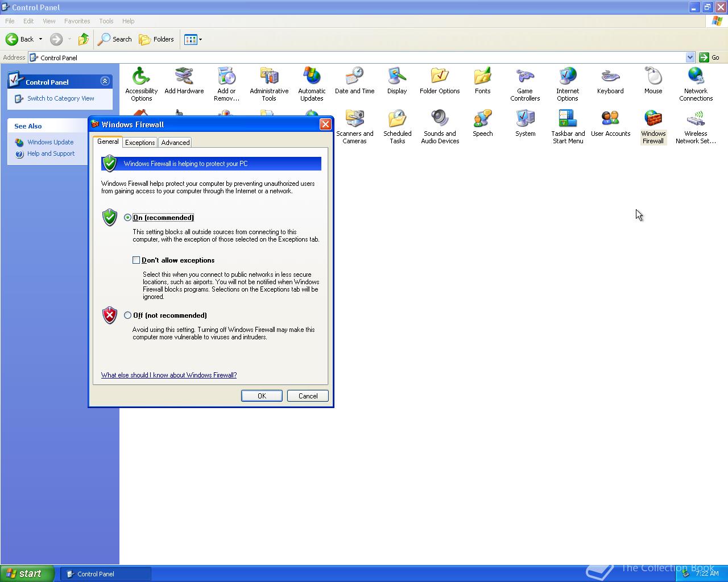Image resolution: width=728 pixels, height=582 pixels.
Task: Open the View menu
Action: point(49,21)
